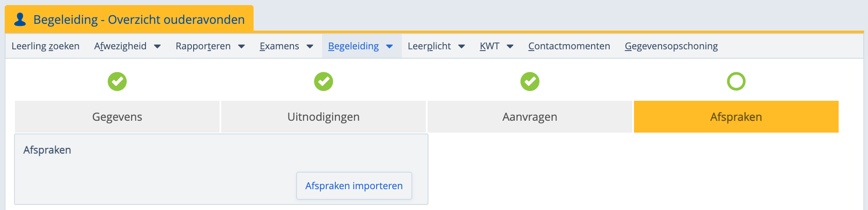The image size is (868, 210).
Task: Open the Begeleiding dropdown arrow
Action: pos(389,46)
